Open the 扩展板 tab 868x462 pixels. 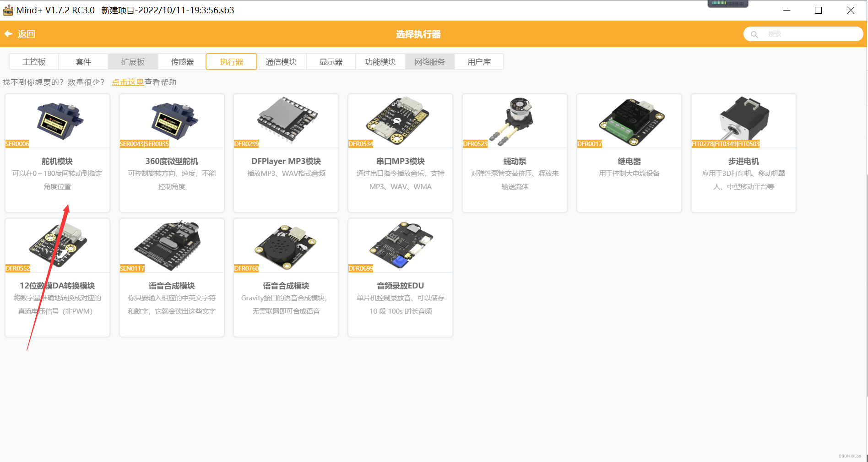tap(133, 62)
